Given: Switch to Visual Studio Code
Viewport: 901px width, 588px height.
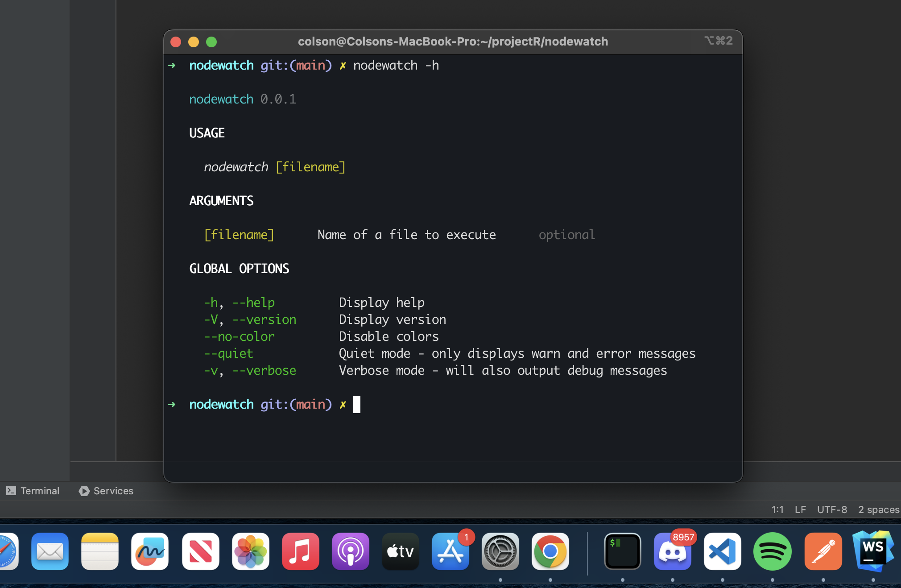Looking at the screenshot, I should coord(722,551).
